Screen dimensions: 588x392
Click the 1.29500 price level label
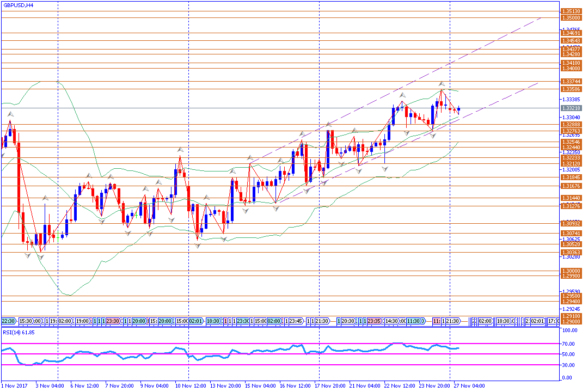(571, 296)
